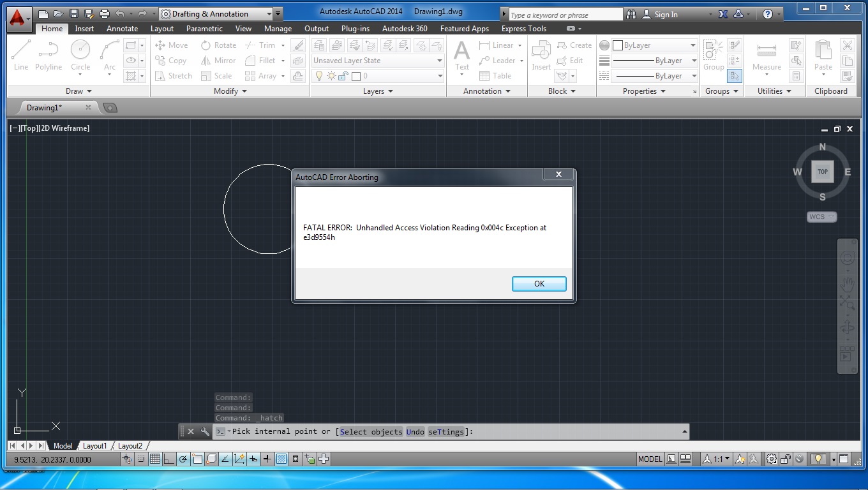Screen dimensions: 868x490
Task: Click the Workspace Switching gear in status bar
Action: pyautogui.click(x=772, y=459)
